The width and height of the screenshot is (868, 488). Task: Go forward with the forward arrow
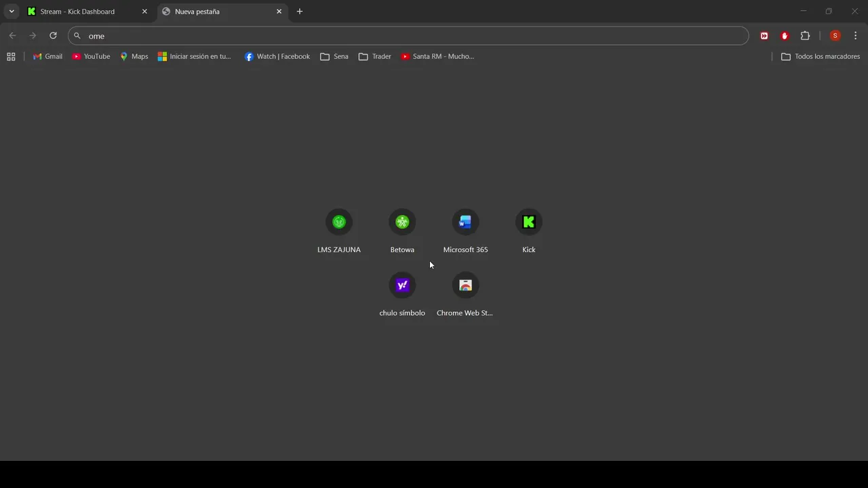click(33, 36)
